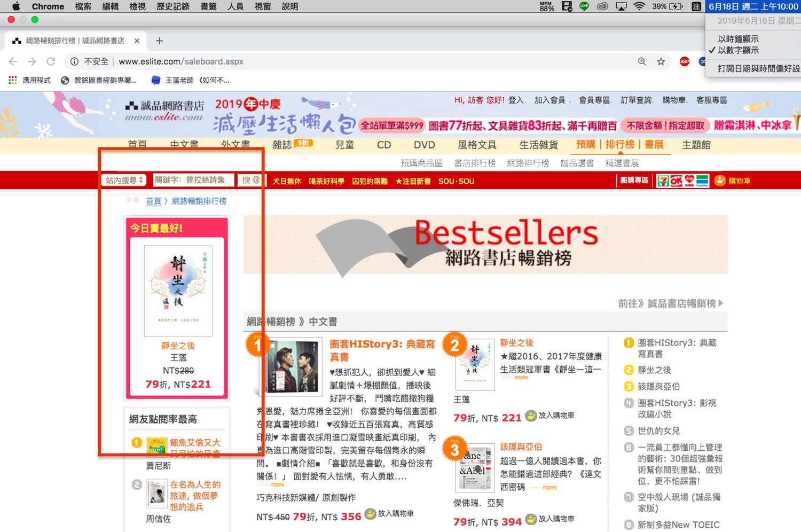Click the 關鍵字 keyword search field
The height and width of the screenshot is (532, 801).
point(193,180)
